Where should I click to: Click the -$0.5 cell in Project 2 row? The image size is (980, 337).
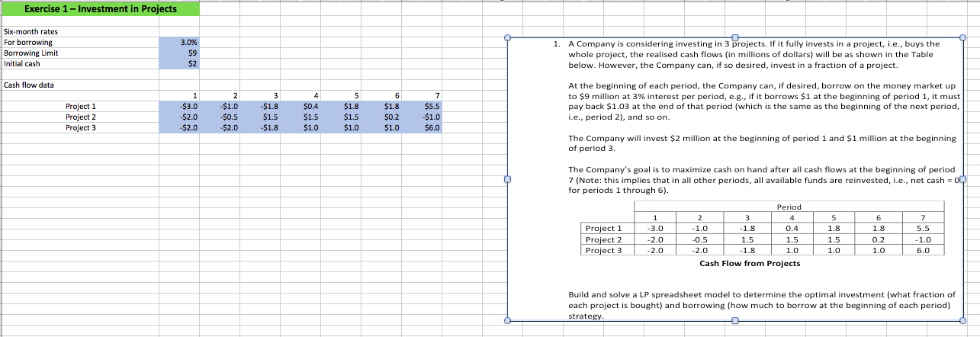pos(220,117)
